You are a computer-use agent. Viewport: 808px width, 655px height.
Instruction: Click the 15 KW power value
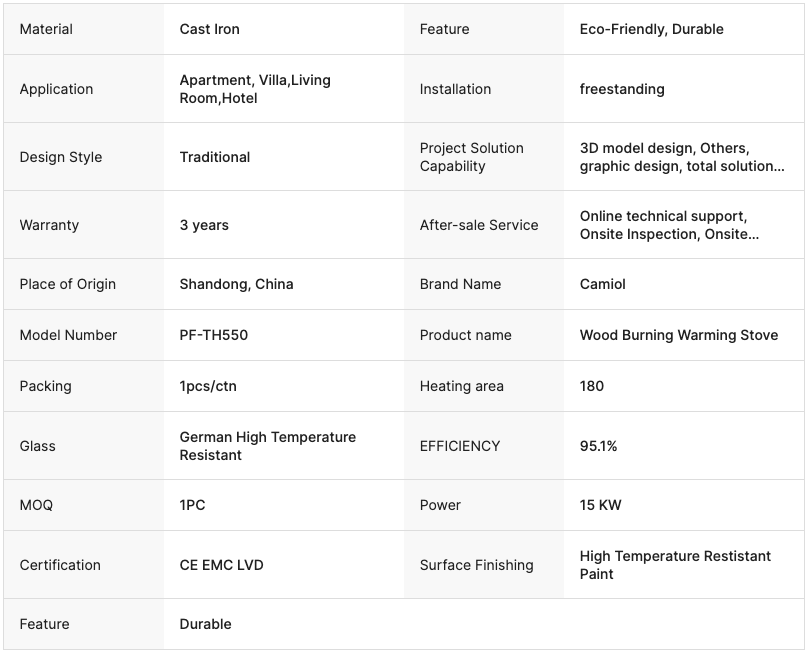pos(600,505)
